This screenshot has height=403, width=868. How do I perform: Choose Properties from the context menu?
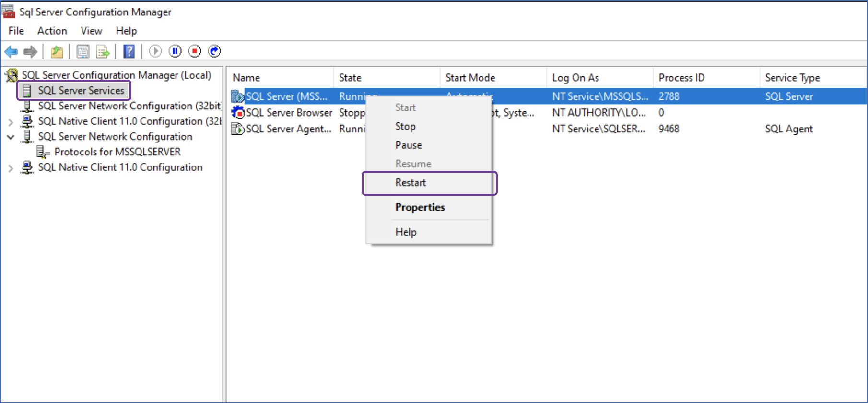429,207
